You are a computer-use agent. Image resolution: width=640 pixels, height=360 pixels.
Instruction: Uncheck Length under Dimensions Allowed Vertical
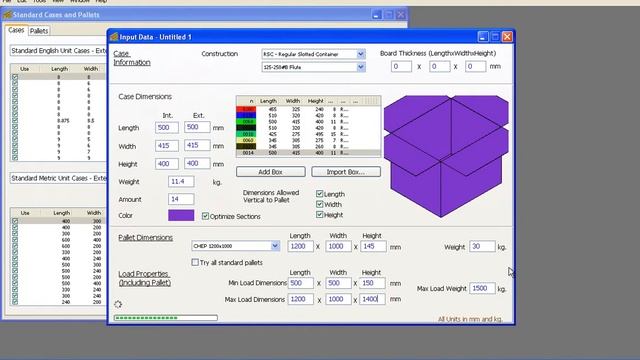[x=320, y=194]
